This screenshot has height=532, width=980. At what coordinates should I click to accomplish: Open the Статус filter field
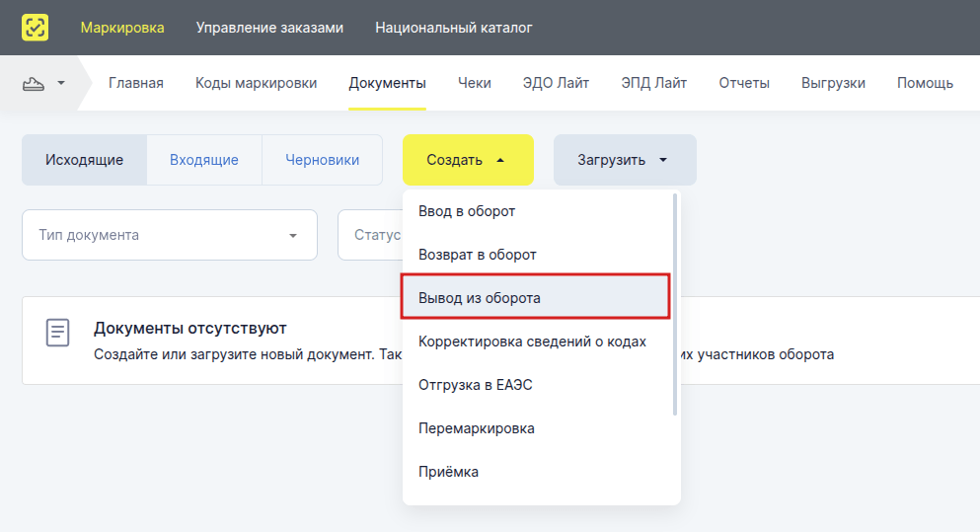click(x=370, y=235)
